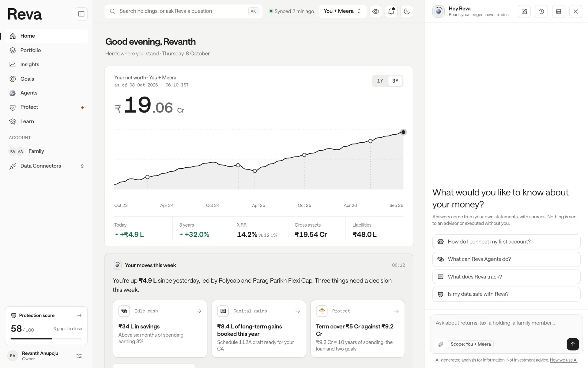Select the latest chart point, Sep 26
Screen dimensions: 588x368
point(403,132)
